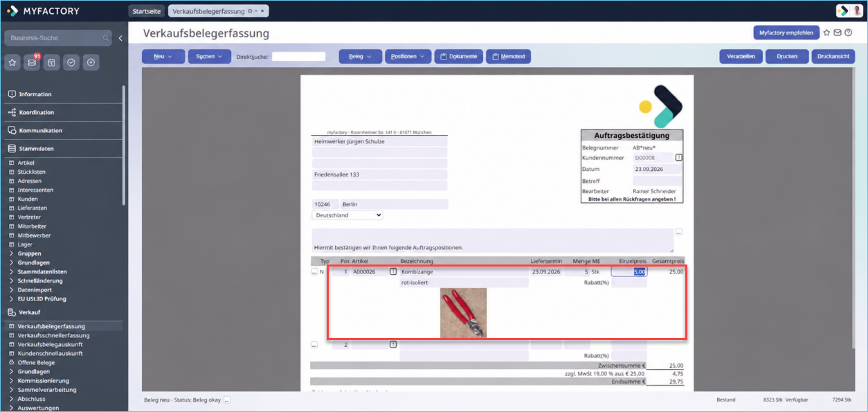Open the mail inbox with 91 badge

(x=32, y=62)
